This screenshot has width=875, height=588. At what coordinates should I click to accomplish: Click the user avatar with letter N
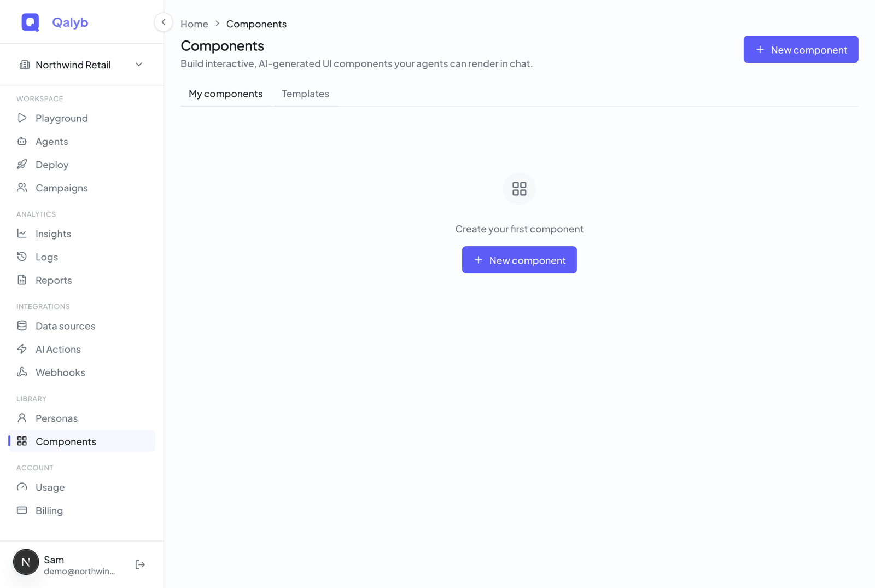tap(26, 562)
